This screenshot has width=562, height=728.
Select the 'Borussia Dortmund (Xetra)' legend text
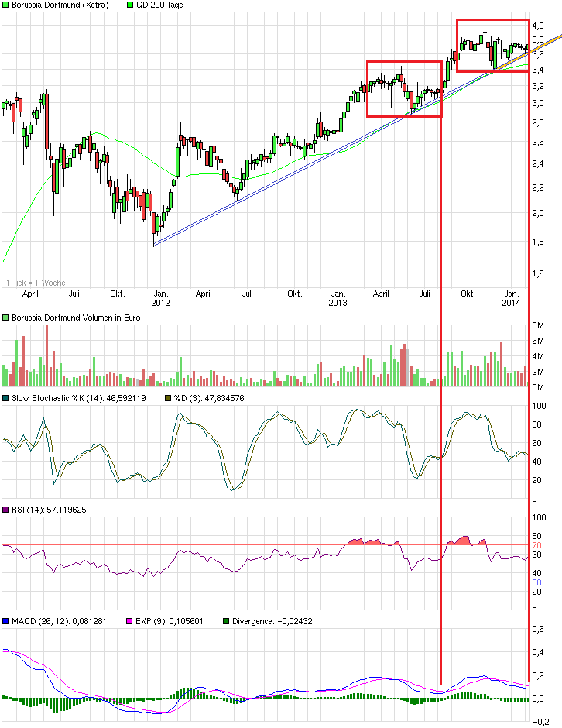point(60,5)
